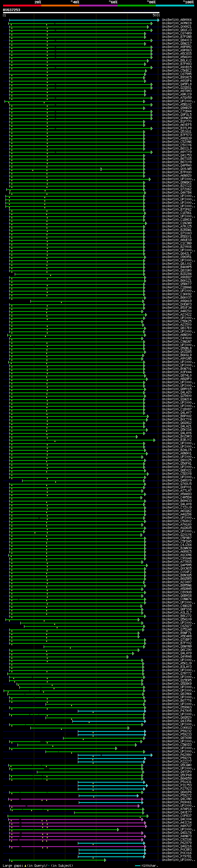Image resolution: width=197 pixels, height=868 pixels.
Task: Select the UniRef100_P59272 label
Action: tap(177, 795)
